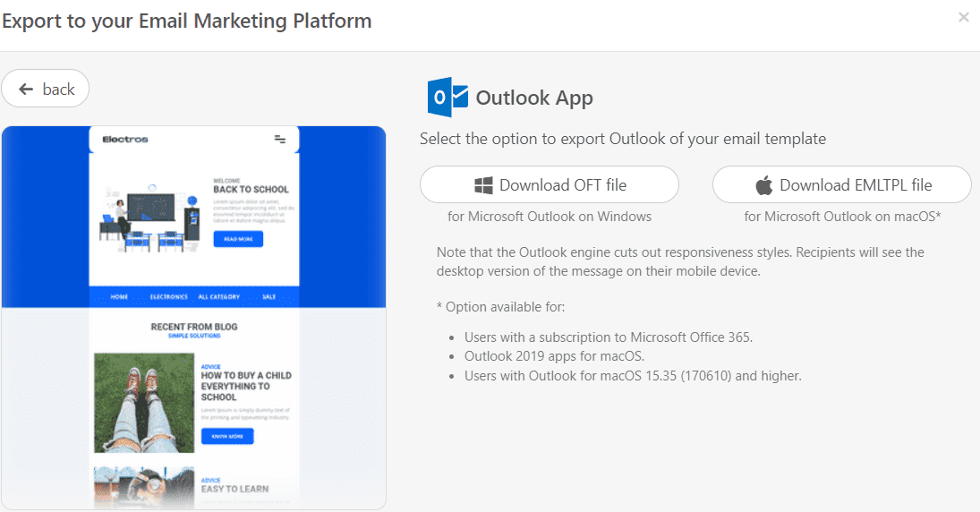Image resolution: width=980 pixels, height=512 pixels.
Task: Click the classroom illustration in preview
Action: pyautogui.click(x=151, y=218)
